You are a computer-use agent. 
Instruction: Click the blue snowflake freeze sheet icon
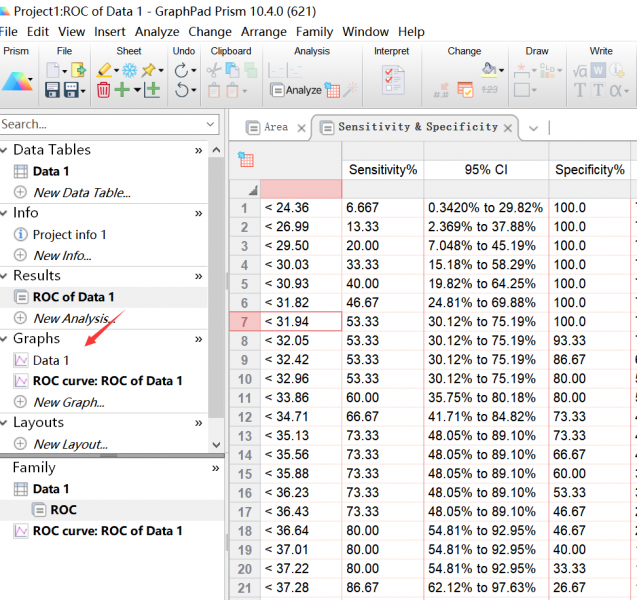click(x=130, y=70)
